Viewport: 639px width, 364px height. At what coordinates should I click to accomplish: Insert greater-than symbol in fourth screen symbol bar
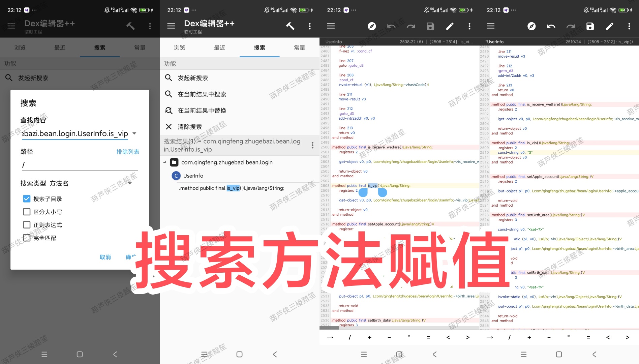pos(628,337)
